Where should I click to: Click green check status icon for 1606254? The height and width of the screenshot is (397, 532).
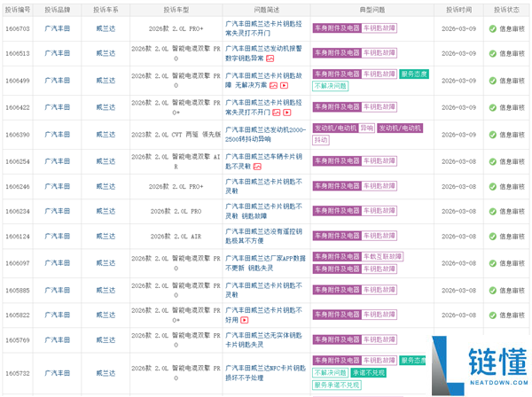tap(493, 161)
